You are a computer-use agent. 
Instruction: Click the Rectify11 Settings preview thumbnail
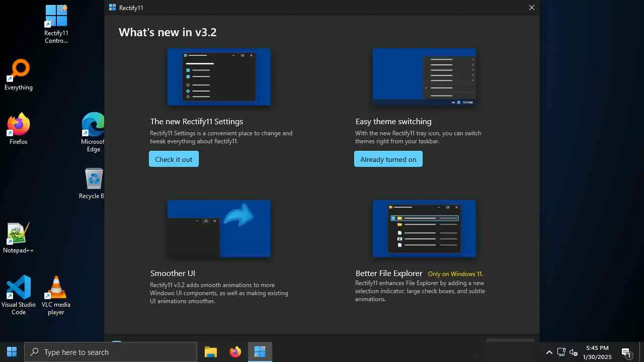pyautogui.click(x=219, y=77)
